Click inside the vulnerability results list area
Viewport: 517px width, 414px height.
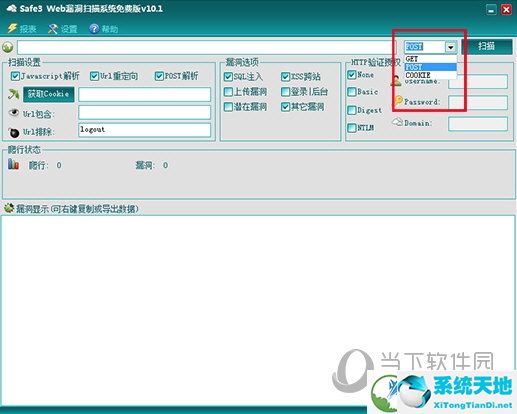[x=258, y=310]
